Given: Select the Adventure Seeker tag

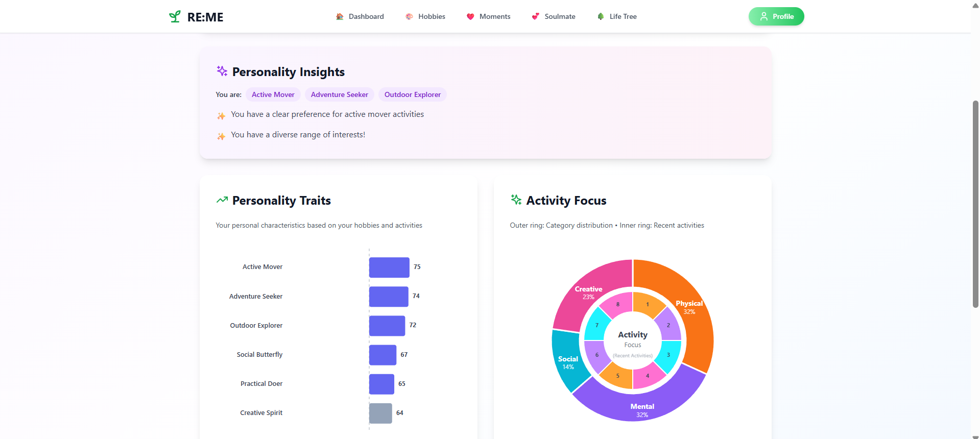Looking at the screenshot, I should tap(339, 94).
